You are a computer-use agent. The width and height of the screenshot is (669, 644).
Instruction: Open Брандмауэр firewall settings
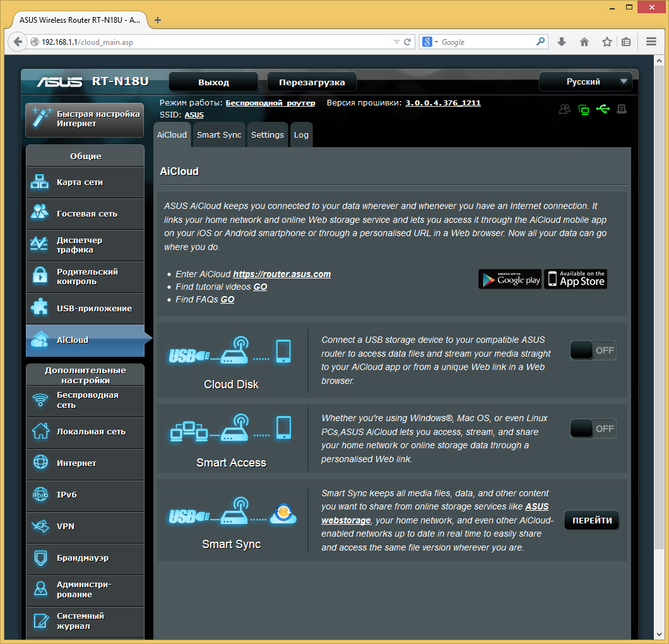click(x=85, y=558)
